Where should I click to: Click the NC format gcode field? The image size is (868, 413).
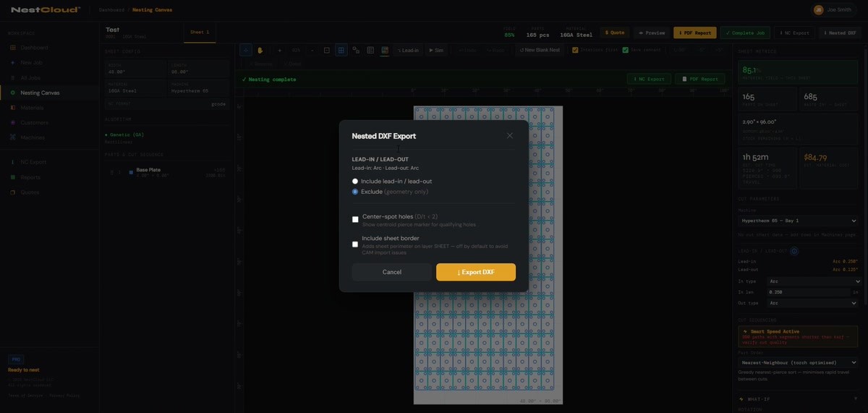[167, 104]
